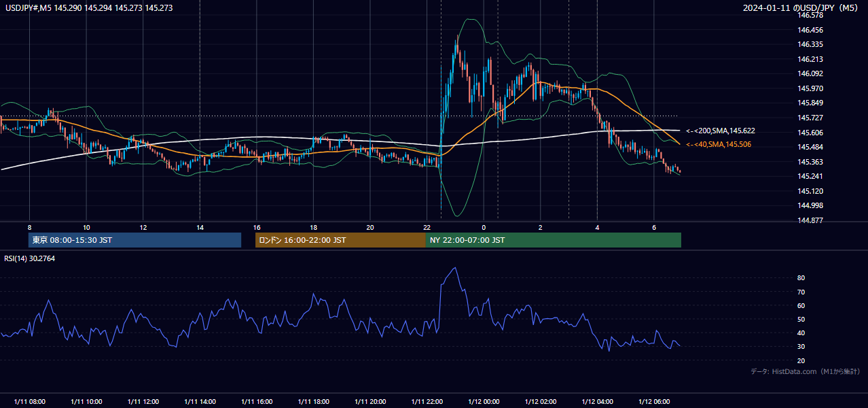Image resolution: width=868 pixels, height=408 pixels.
Task: Click the <-<40,SMA,145.506 line label
Action: click(719, 144)
